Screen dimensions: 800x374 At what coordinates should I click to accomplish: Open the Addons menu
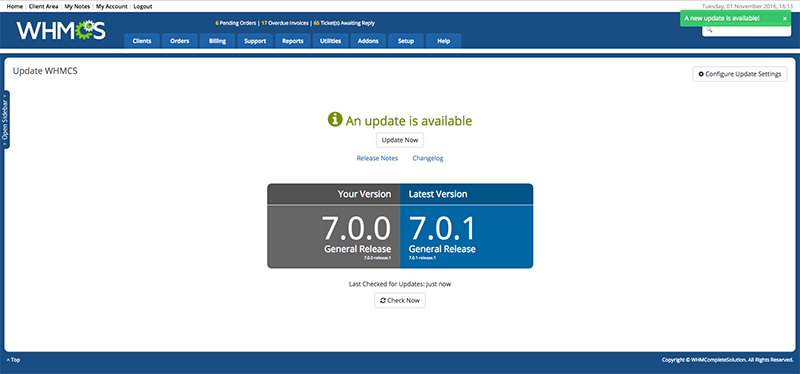coord(368,41)
